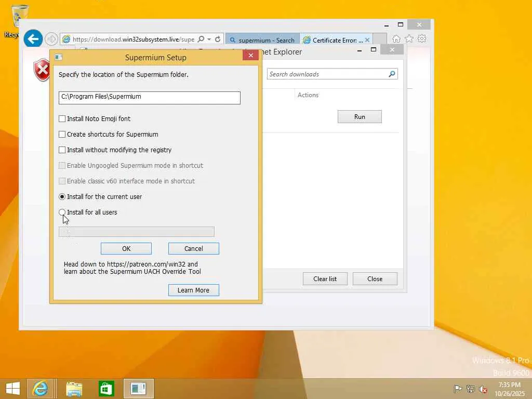Open the Favorites star icon

point(409,39)
